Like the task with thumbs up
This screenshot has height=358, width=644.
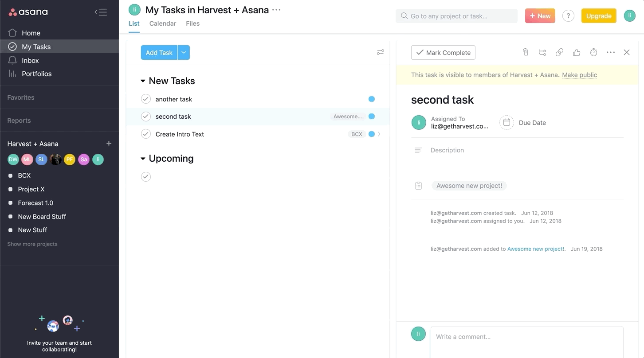click(577, 52)
